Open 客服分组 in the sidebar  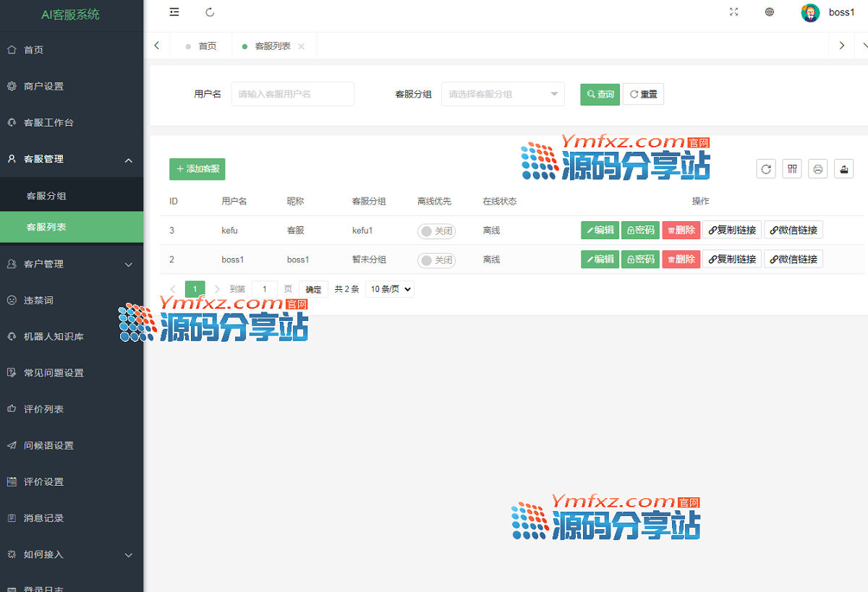[47, 196]
